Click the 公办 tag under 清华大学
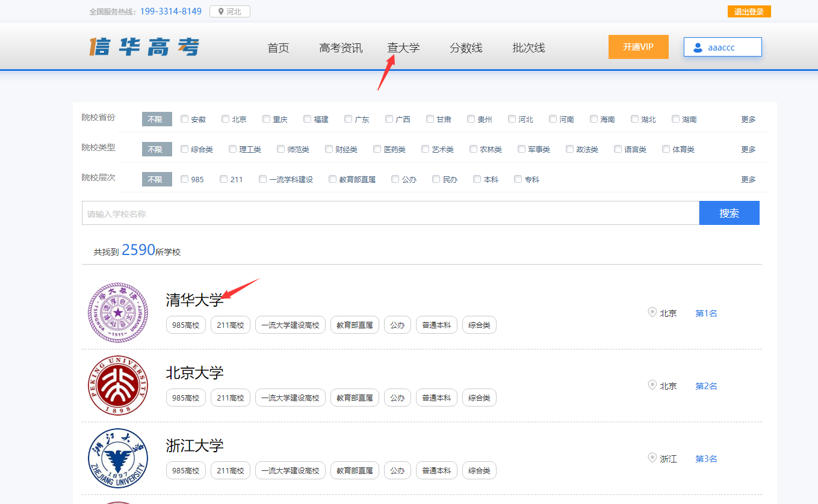This screenshot has width=818, height=504. (397, 325)
